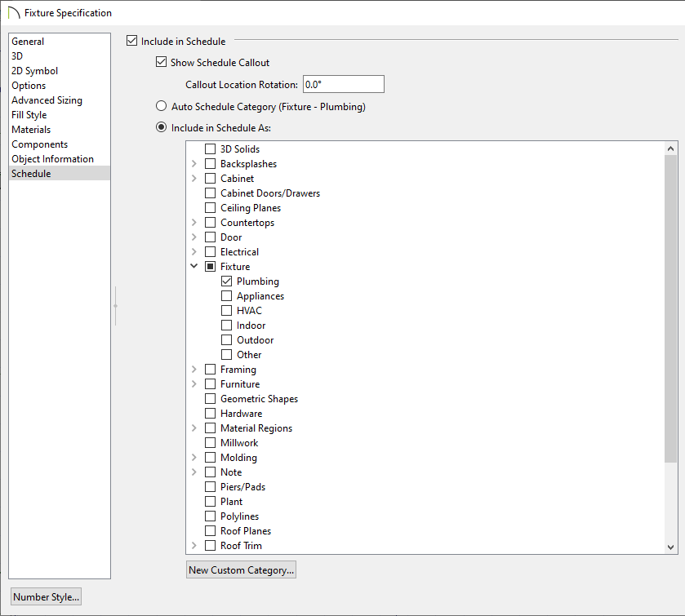Viewport: 685px width, 616px height.
Task: Check the HVAC subcategory
Action: click(x=226, y=310)
